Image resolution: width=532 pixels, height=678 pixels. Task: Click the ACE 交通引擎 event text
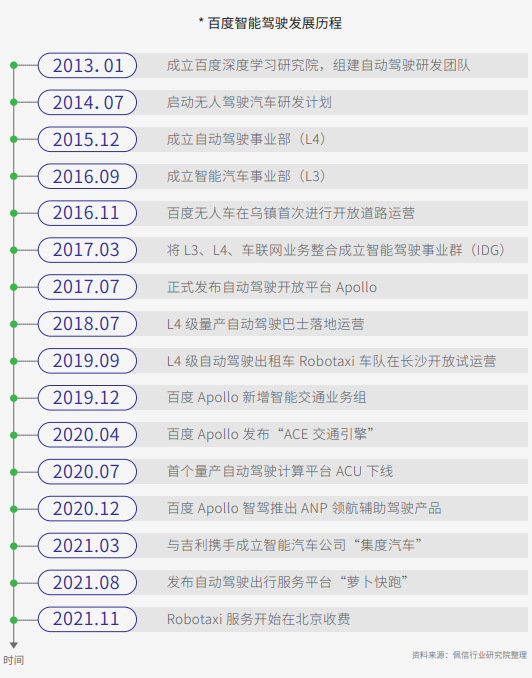click(x=270, y=434)
